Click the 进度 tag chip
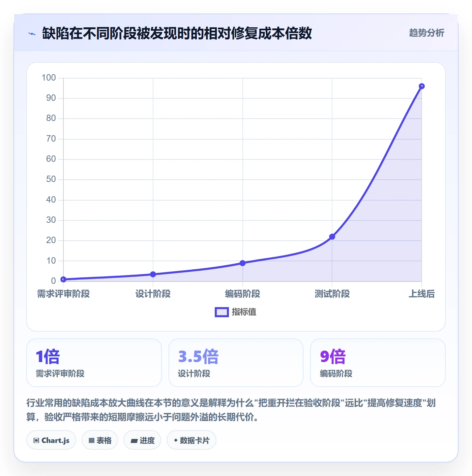 [142, 440]
